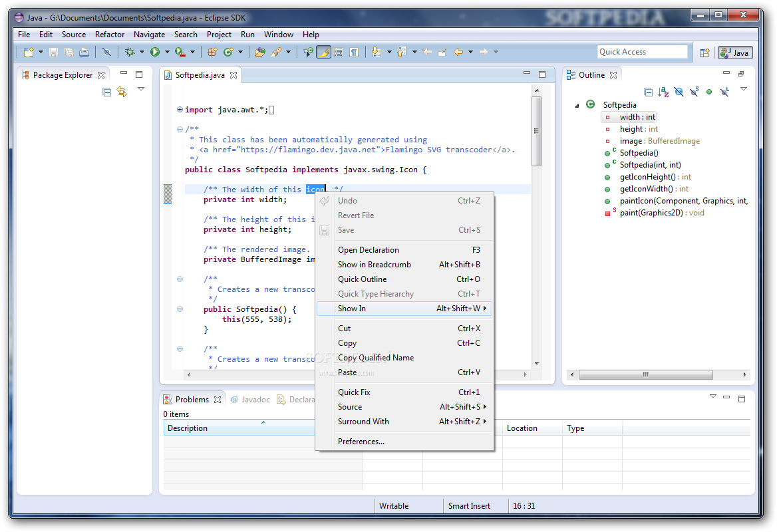Open the Navigate menu
Image resolution: width=777 pixels, height=532 pixels.
tap(149, 35)
